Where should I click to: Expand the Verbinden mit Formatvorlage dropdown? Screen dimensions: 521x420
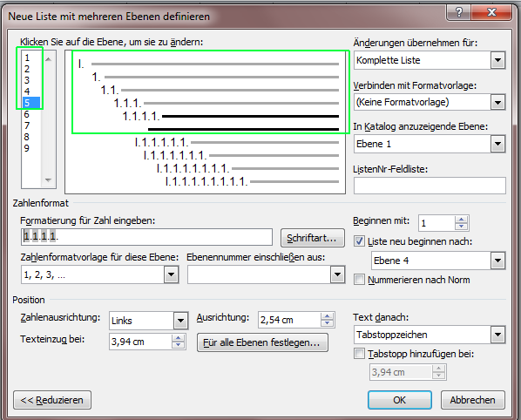click(x=497, y=102)
